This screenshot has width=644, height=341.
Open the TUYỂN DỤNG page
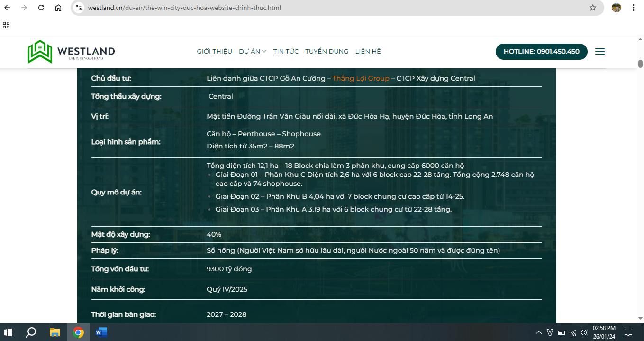[x=327, y=52]
